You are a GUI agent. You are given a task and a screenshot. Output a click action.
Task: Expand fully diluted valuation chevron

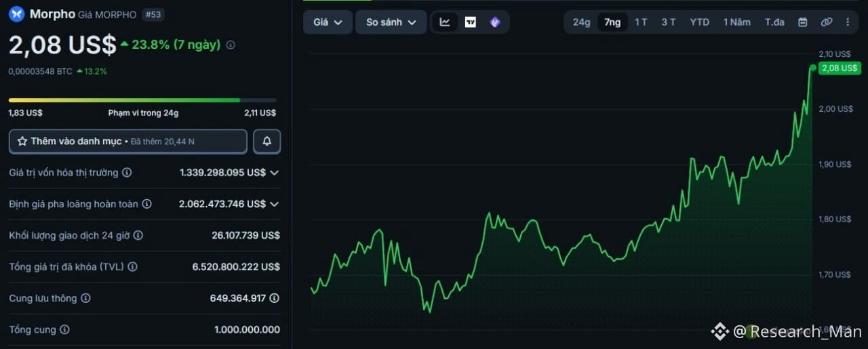274,204
